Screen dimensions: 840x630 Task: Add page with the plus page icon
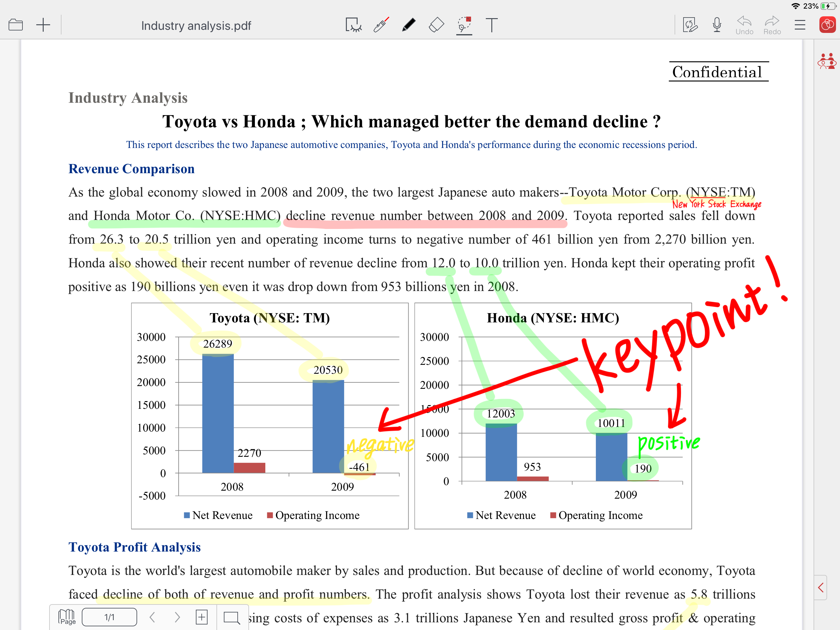point(202,617)
